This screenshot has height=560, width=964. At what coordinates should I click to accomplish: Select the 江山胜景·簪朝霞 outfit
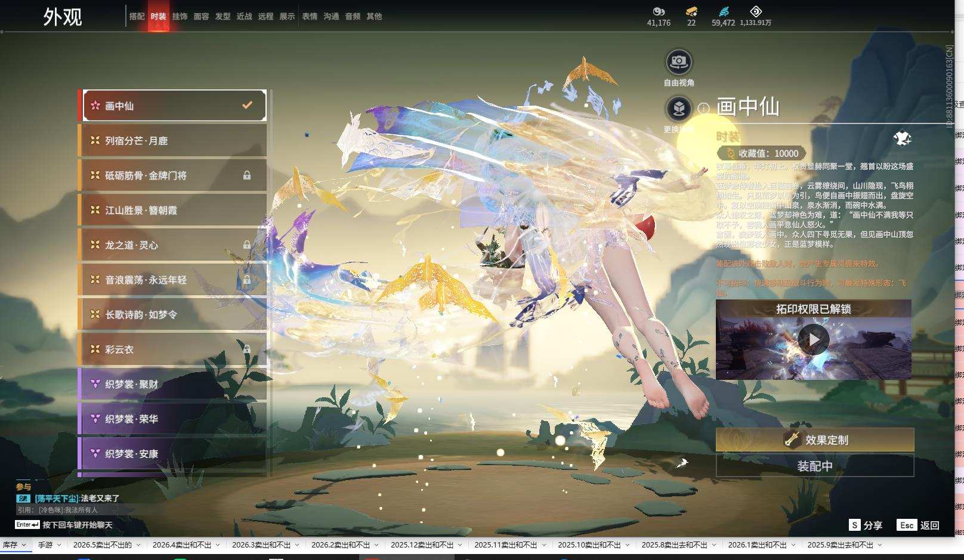pyautogui.click(x=173, y=210)
